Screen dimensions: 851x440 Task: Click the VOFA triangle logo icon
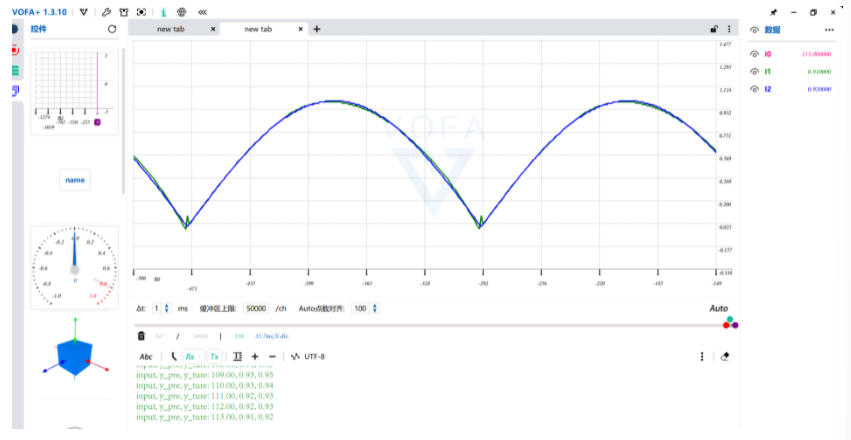click(83, 12)
